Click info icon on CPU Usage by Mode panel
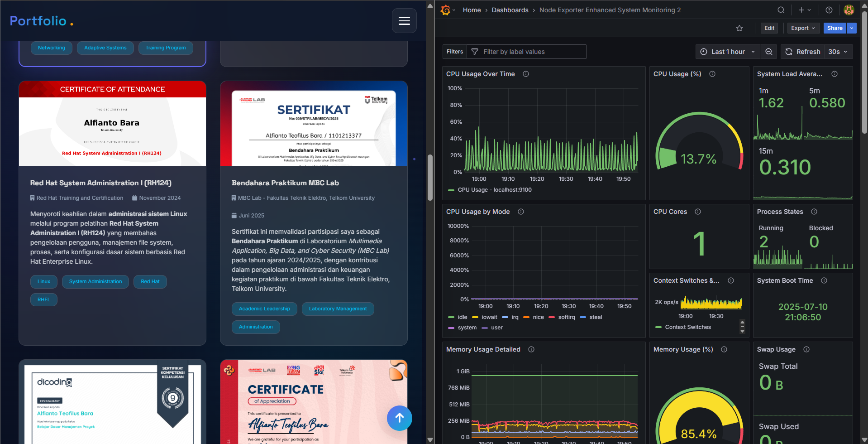Image resolution: width=868 pixels, height=444 pixels. (x=521, y=212)
